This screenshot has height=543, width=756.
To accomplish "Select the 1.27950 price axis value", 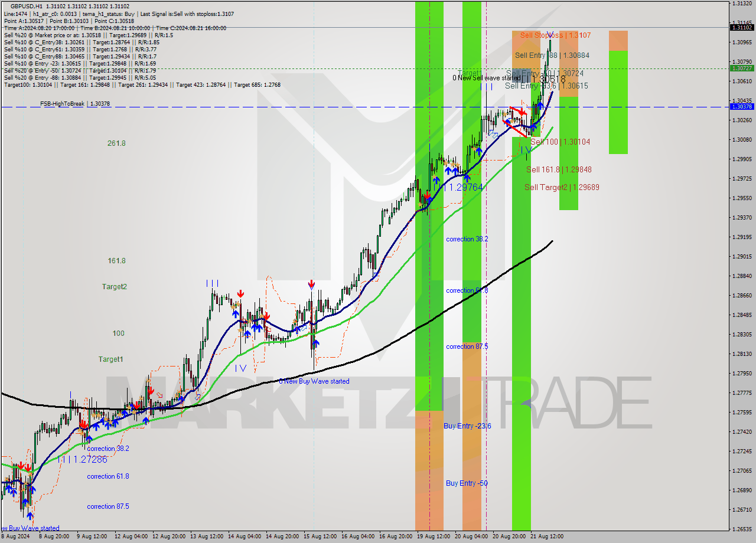I will [742, 373].
